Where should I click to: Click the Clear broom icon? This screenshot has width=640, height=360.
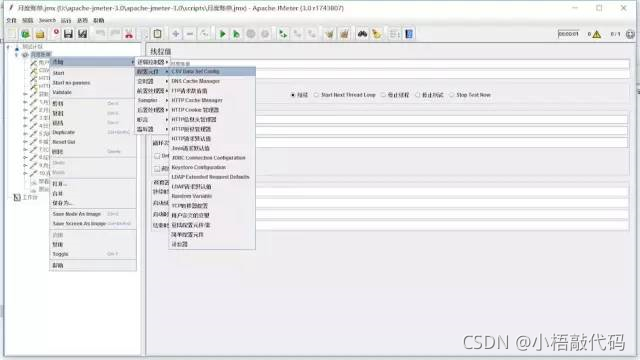click(x=329, y=34)
